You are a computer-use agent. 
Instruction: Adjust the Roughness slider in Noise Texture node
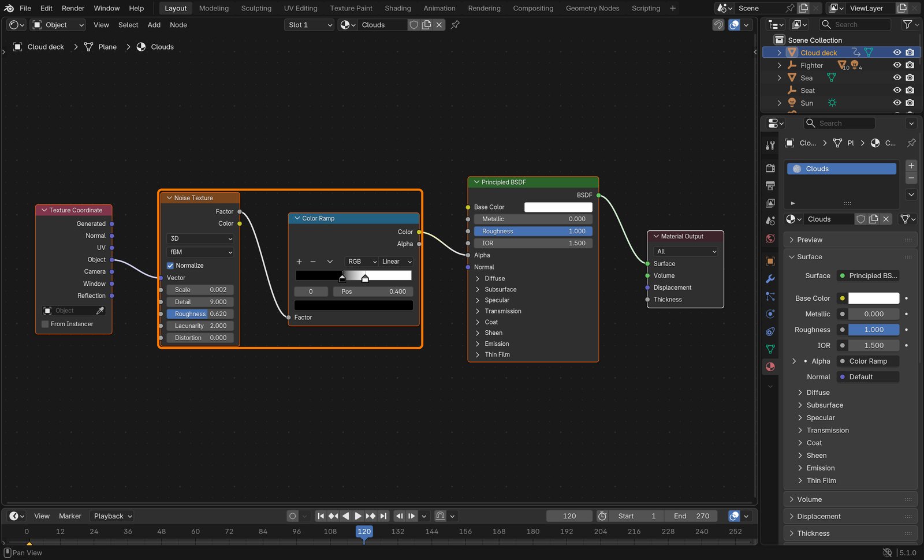[200, 314]
